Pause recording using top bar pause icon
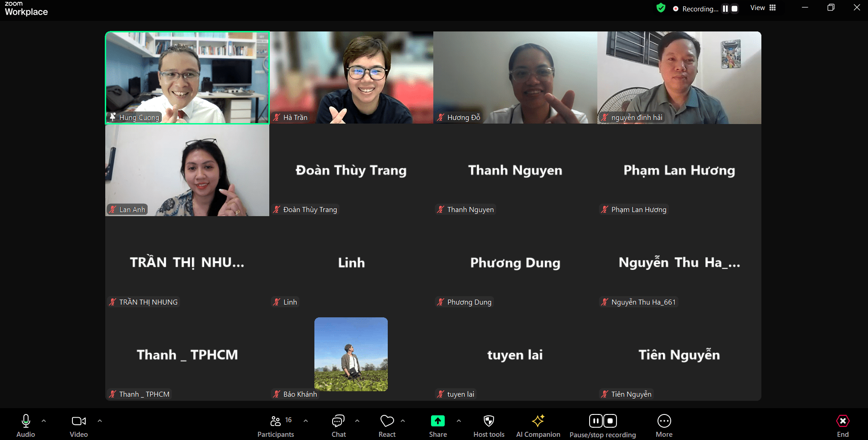Screen dimensions: 868x440 [x=725, y=9]
